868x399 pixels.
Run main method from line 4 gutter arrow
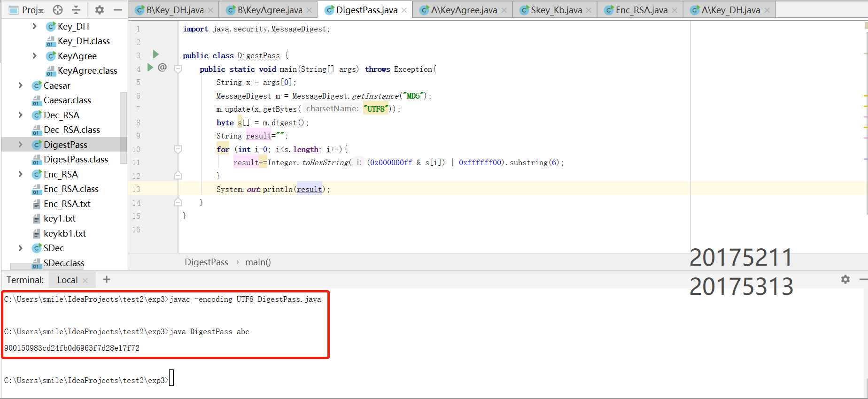pos(150,68)
